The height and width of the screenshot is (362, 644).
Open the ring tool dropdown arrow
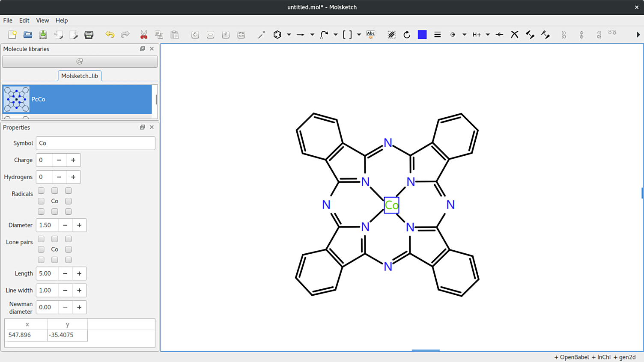289,35
